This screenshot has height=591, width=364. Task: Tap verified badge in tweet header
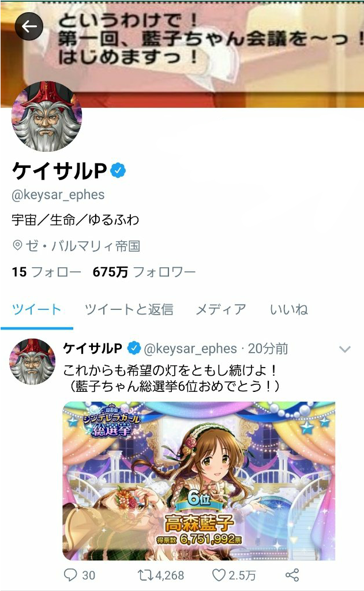click(x=134, y=348)
